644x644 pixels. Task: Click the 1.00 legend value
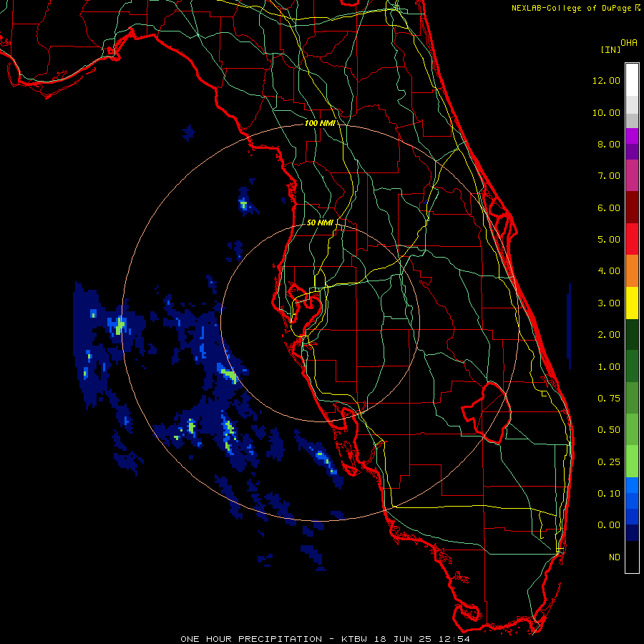[609, 367]
